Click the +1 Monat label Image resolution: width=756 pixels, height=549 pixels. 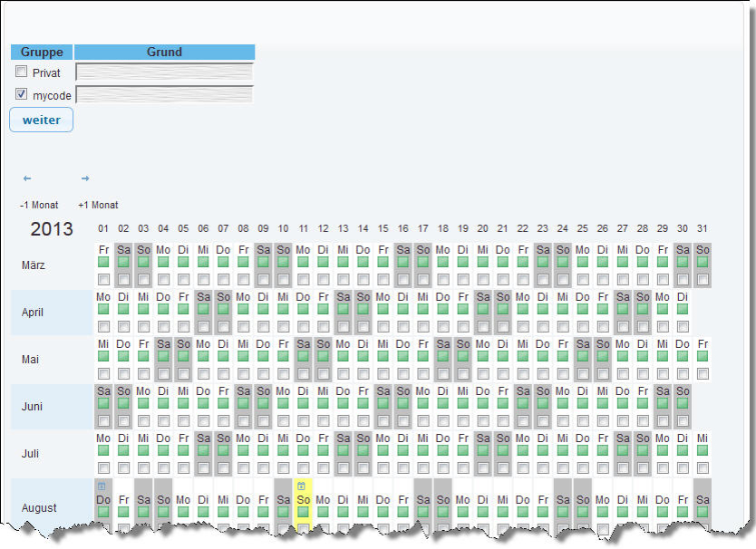98,205
